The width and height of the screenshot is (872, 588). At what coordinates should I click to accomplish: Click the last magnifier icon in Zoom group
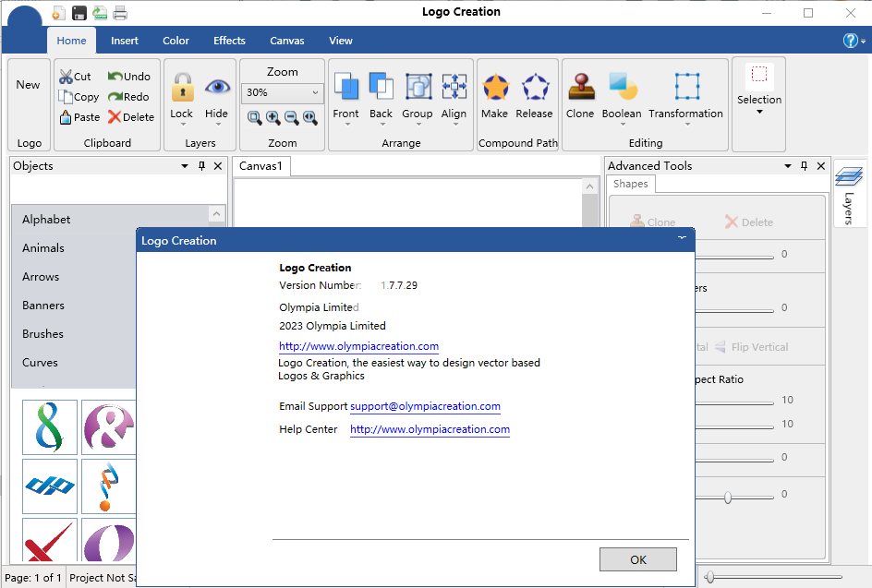(310, 117)
